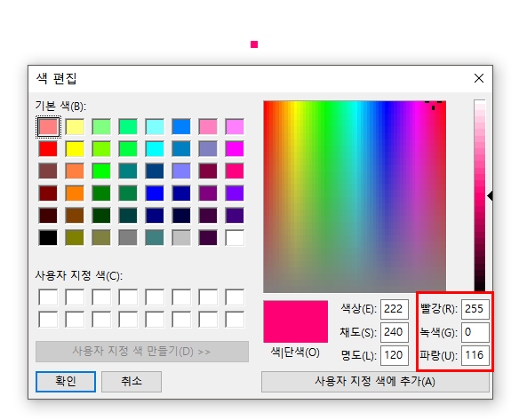Image resolution: width=527 pixels, height=420 pixels.
Task: Select the first empty custom color slot
Action: 48,297
